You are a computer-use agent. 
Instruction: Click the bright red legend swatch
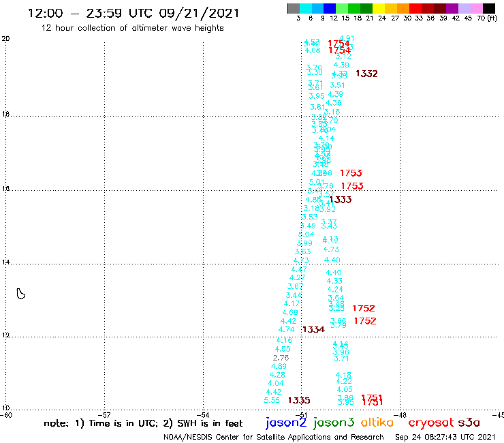pyautogui.click(x=415, y=8)
